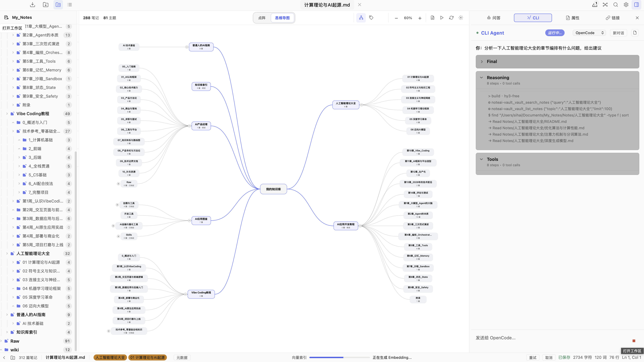The width and height of the screenshot is (644, 362).
Task: Open the 问答 tab
Action: click(x=494, y=18)
